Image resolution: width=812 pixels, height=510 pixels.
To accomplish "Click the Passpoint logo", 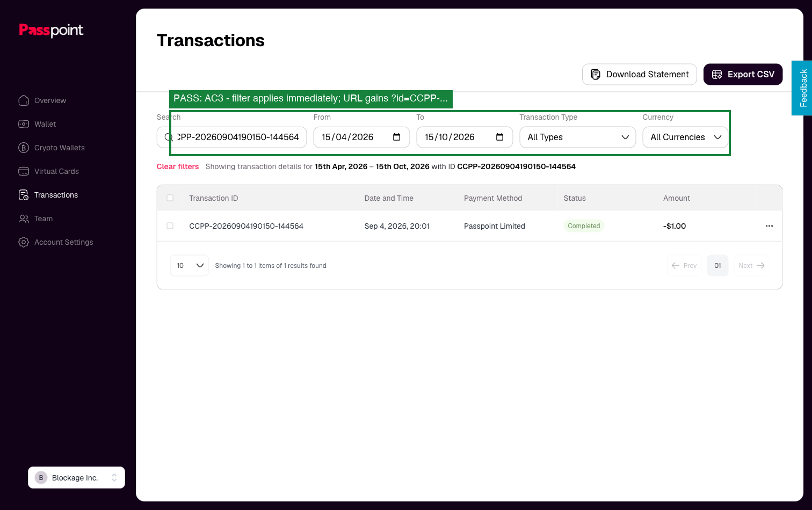I will click(51, 30).
